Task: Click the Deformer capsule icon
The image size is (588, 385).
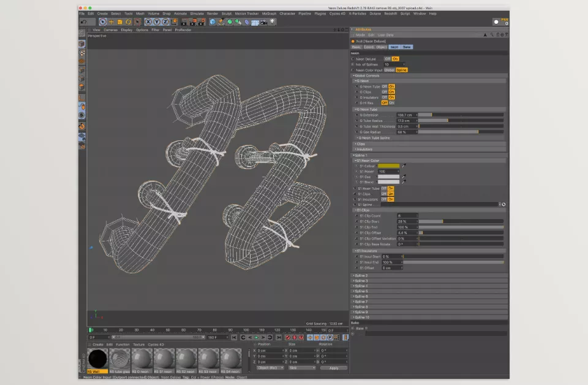Action: tap(247, 22)
